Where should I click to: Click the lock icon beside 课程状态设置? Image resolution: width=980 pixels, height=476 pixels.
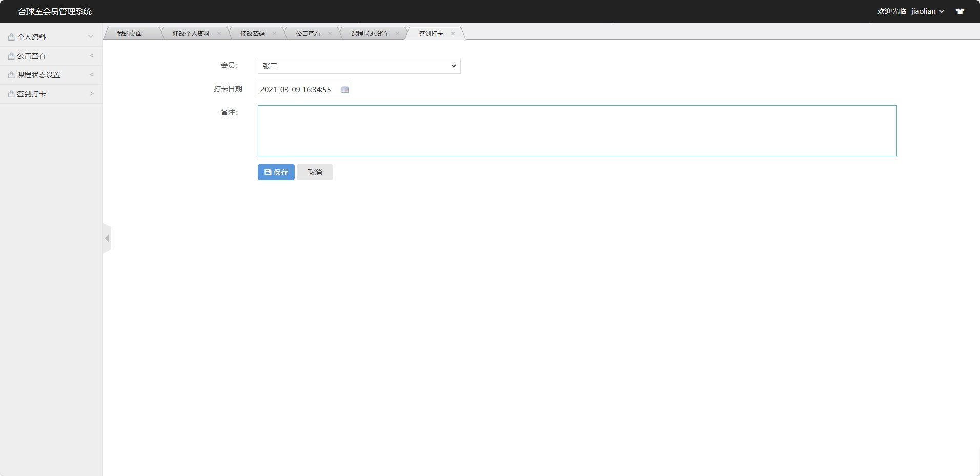coord(11,75)
